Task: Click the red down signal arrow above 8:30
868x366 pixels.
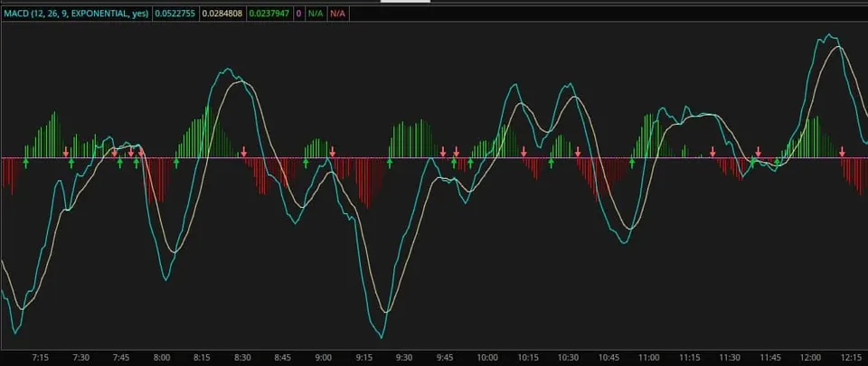Action: coord(243,152)
